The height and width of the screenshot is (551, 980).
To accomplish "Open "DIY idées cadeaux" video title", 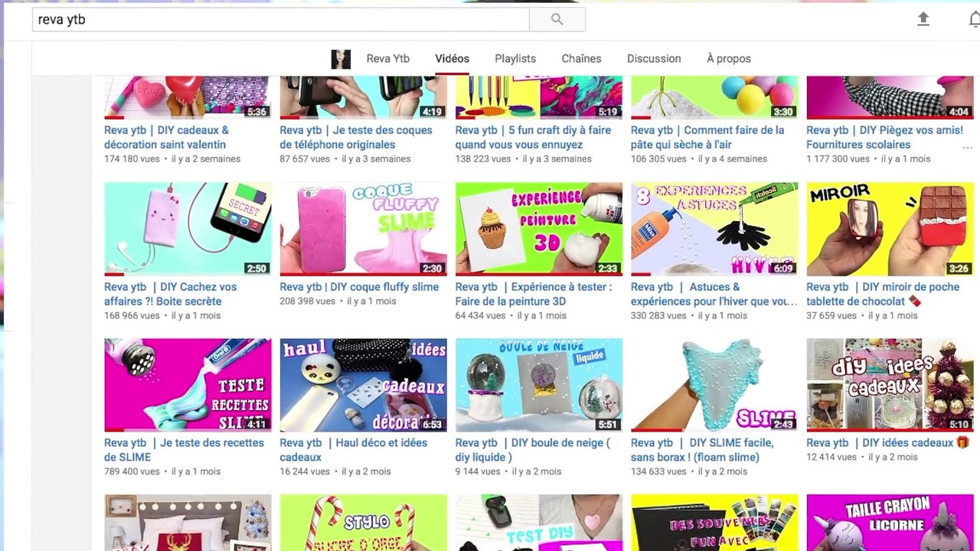I will tap(888, 443).
